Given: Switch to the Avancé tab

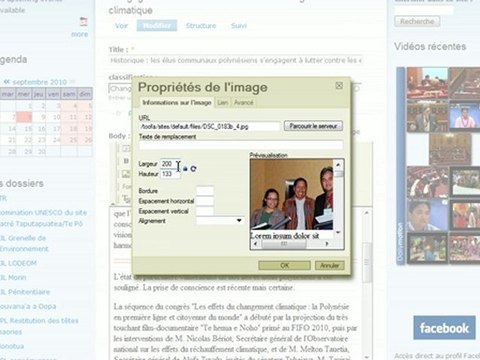Looking at the screenshot, I should coord(244,103).
